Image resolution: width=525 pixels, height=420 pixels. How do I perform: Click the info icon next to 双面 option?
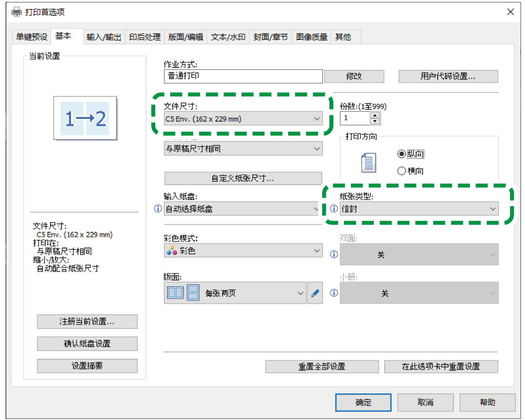333,254
